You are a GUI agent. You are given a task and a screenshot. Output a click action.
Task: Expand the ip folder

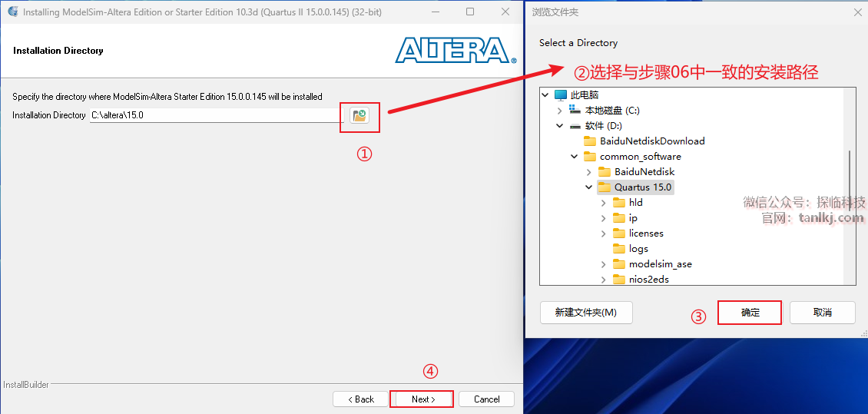click(x=604, y=218)
